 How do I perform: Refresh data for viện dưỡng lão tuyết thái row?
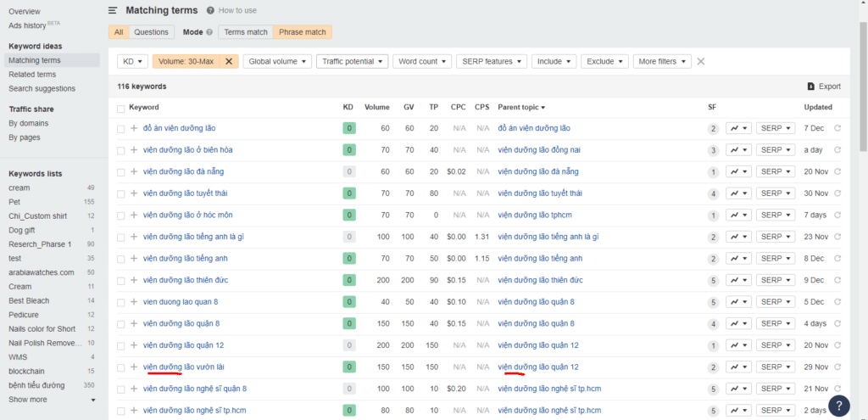[837, 193]
